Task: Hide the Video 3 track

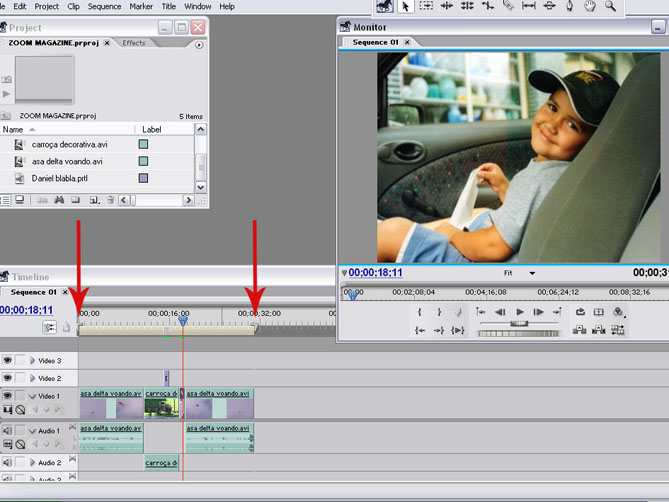Action: [x=8, y=360]
